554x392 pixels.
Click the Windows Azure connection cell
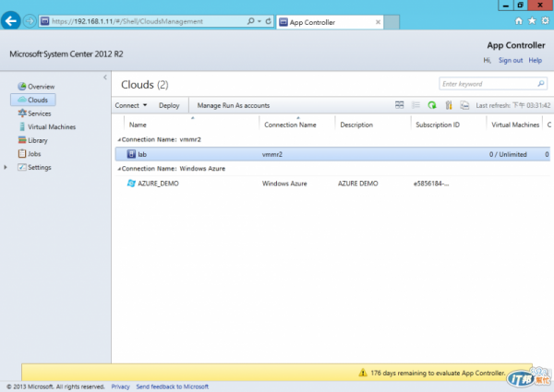pyautogui.click(x=284, y=184)
